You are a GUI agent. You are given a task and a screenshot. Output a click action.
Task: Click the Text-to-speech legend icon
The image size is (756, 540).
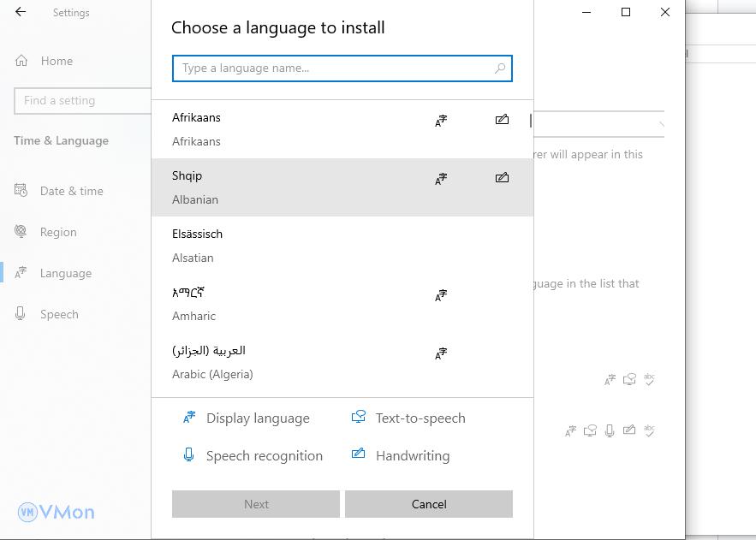click(358, 418)
